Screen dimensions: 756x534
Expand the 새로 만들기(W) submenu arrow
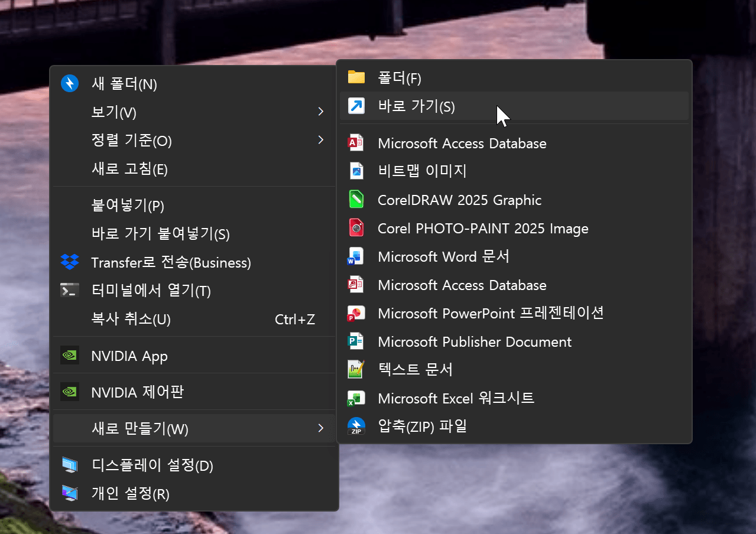pos(320,428)
